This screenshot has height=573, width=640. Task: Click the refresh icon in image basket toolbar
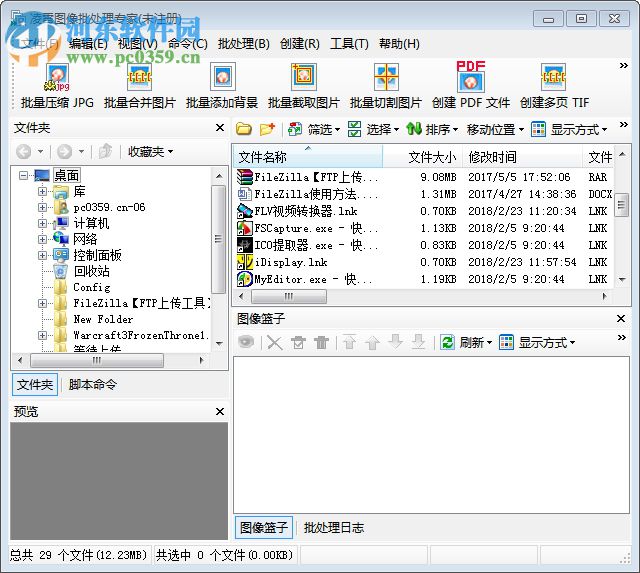pyautogui.click(x=447, y=342)
